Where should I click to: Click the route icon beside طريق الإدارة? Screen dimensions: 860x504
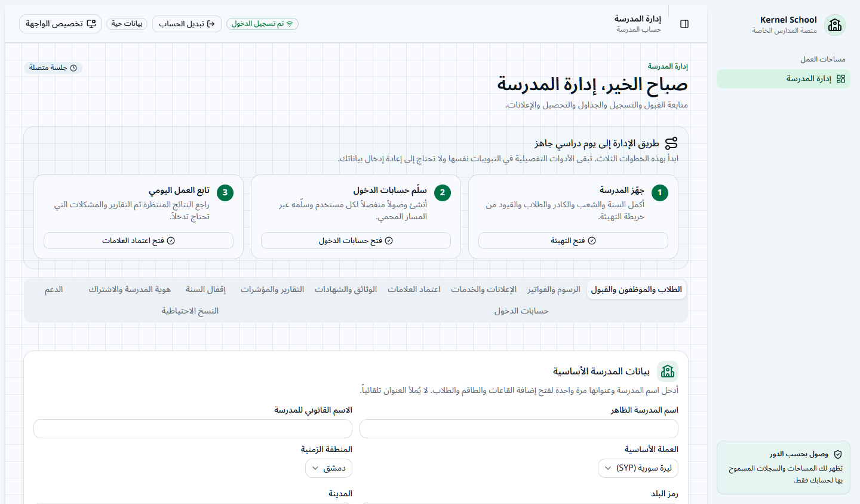671,143
